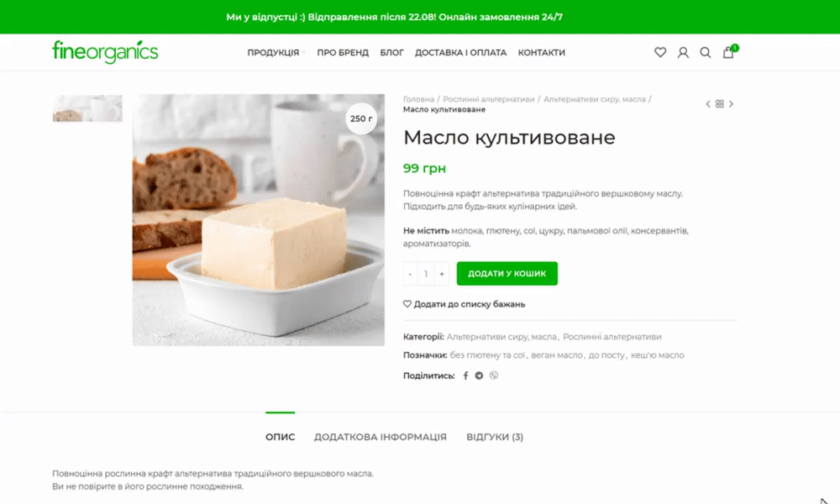Open the shopping cart bag icon

[728, 52]
